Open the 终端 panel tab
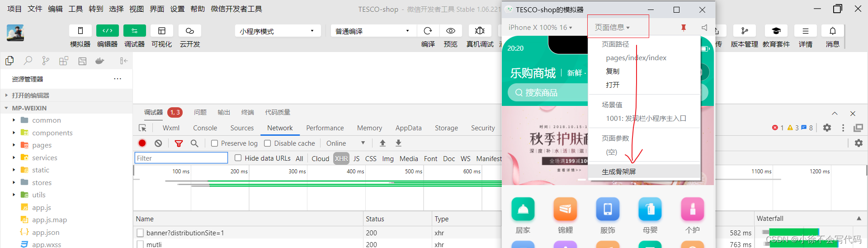 click(x=247, y=112)
